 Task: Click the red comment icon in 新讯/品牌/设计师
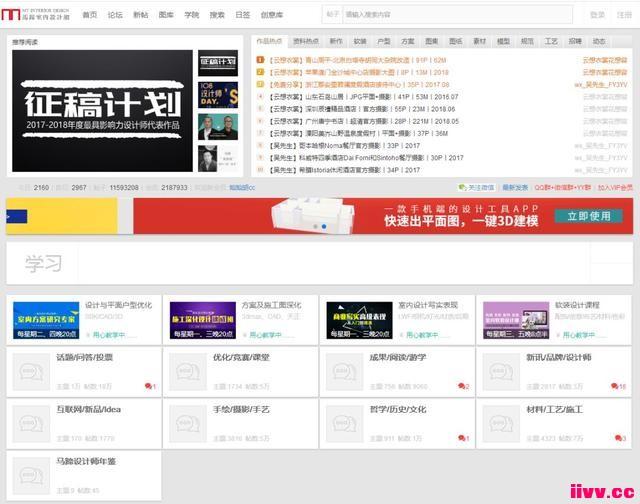(614, 386)
